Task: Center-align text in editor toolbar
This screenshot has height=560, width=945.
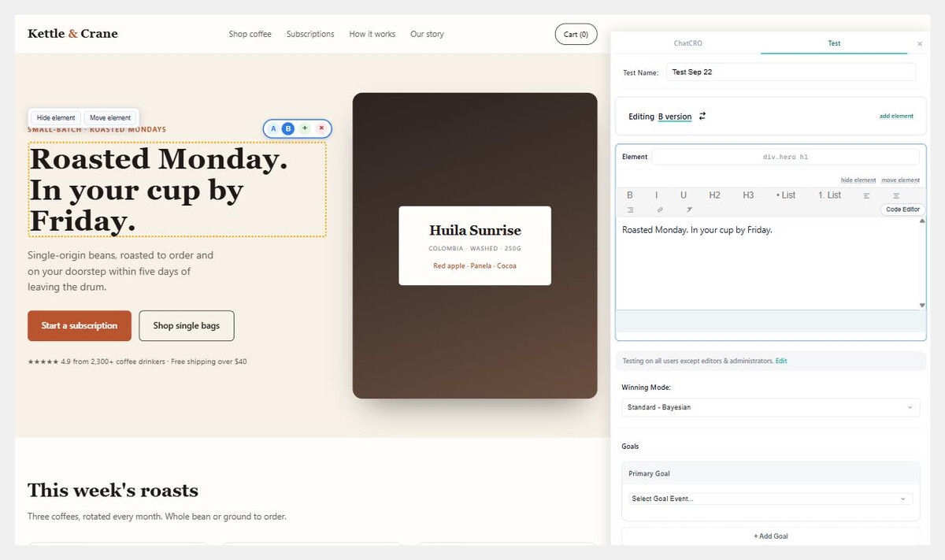Action: tap(896, 195)
